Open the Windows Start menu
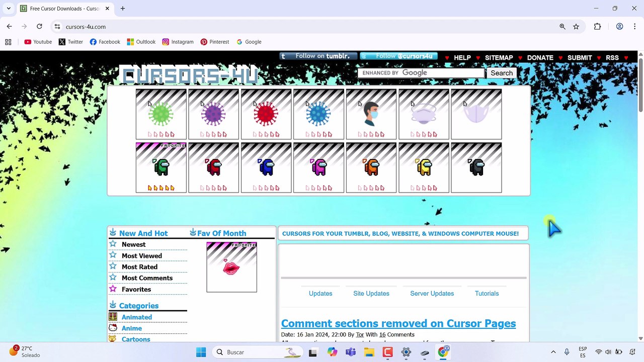 [x=201, y=352]
